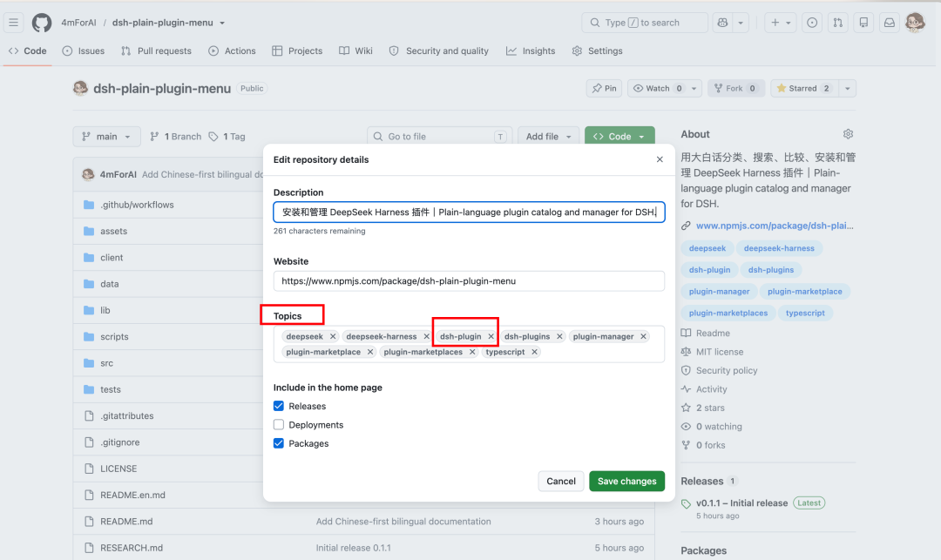The image size is (941, 560).
Task: Open the repository name dropdown in breadcrumb
Action: pyautogui.click(x=223, y=23)
